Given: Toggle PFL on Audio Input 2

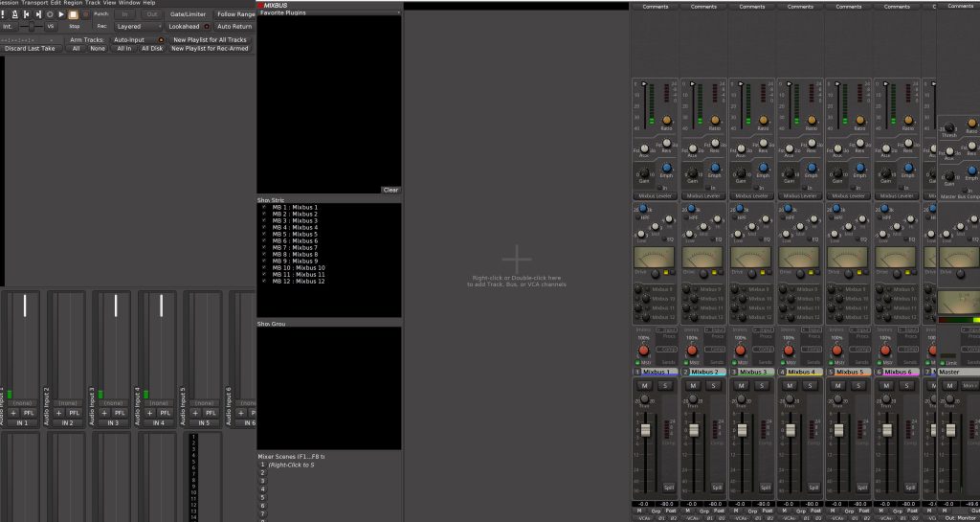Looking at the screenshot, I should (x=75, y=413).
